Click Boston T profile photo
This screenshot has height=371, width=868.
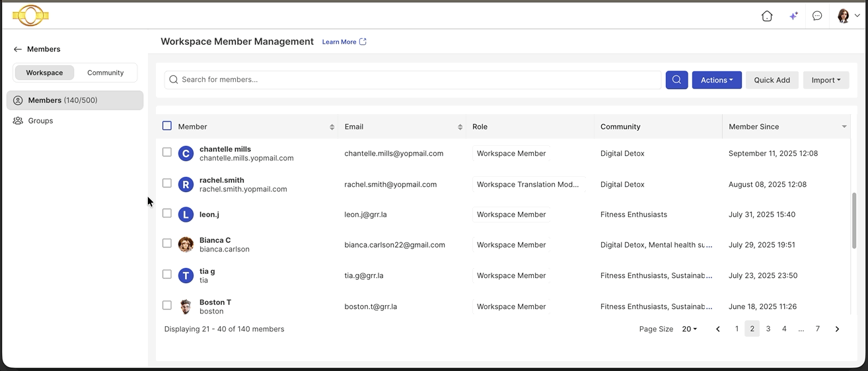[186, 307]
